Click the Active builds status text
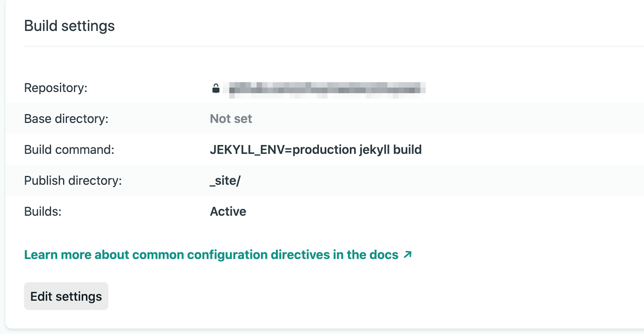 (x=228, y=212)
